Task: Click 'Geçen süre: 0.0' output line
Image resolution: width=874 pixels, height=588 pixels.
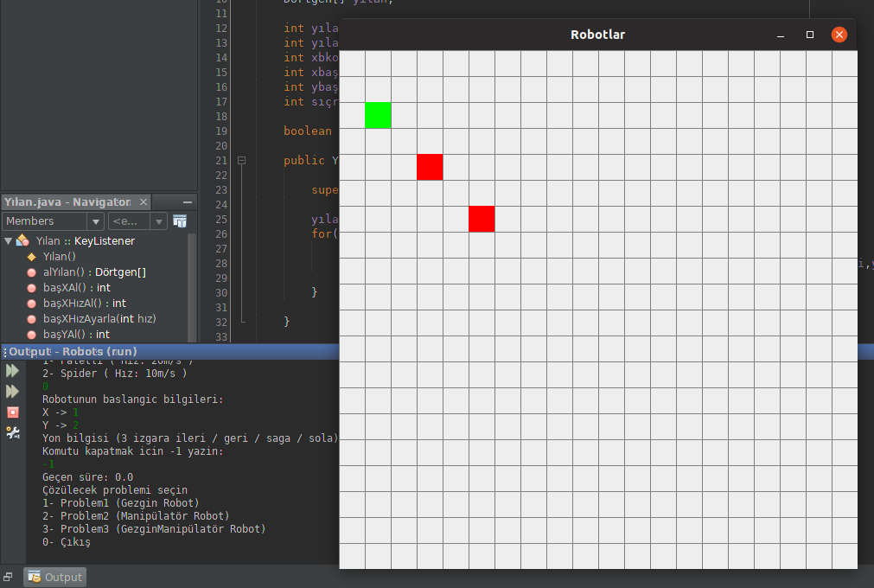Action: coord(87,477)
